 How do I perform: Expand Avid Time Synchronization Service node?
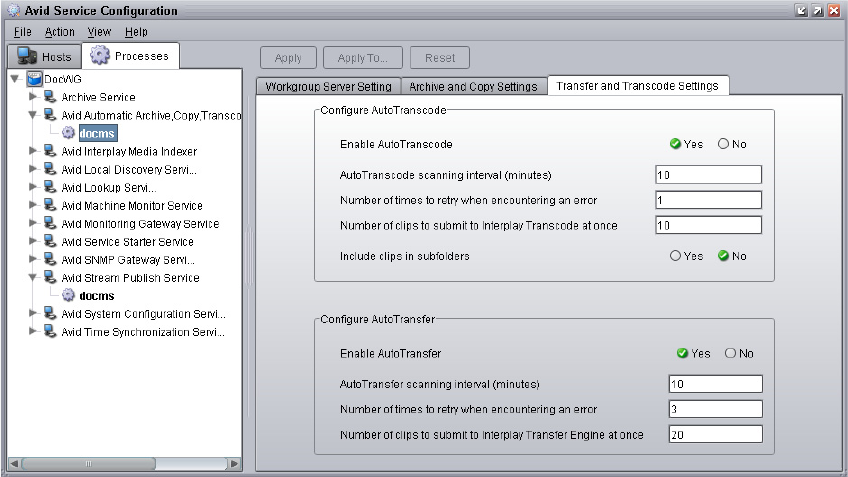33,331
